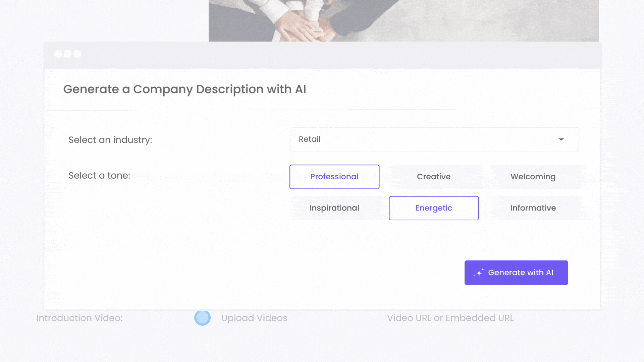Image resolution: width=644 pixels, height=362 pixels.
Task: Click the Introduction Video label
Action: pyautogui.click(x=79, y=318)
